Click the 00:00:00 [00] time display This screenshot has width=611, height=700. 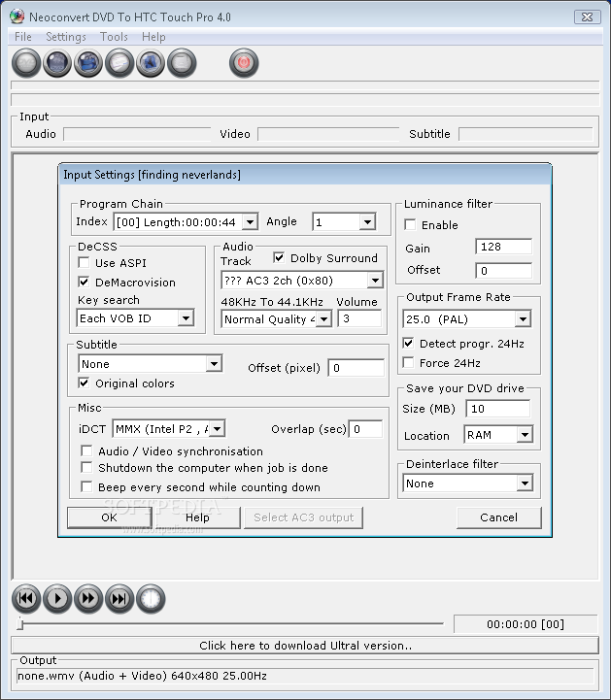[x=526, y=624]
